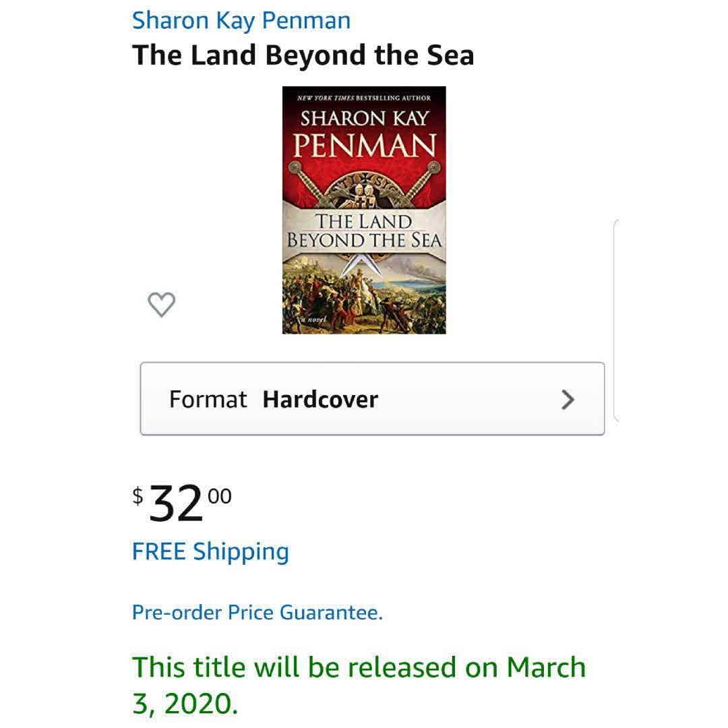728x728 pixels.
Task: Click the Format label in selector
Action: tap(208, 399)
